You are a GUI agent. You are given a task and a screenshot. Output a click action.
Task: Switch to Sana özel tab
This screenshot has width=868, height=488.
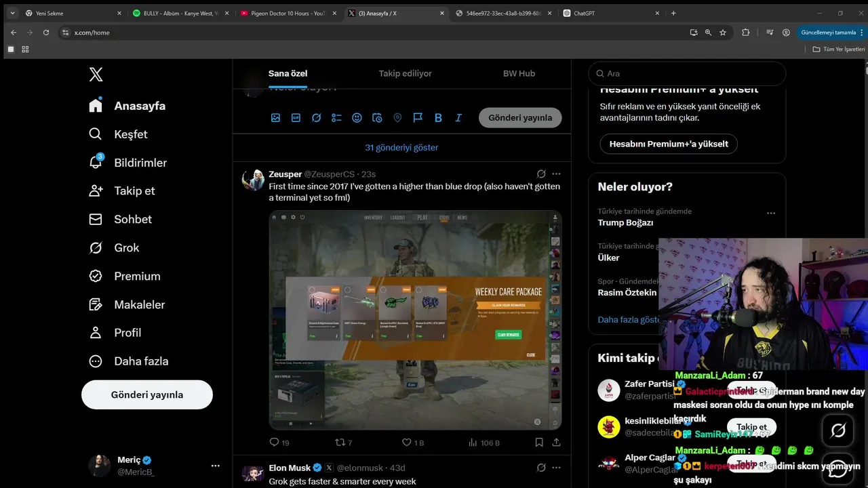click(288, 73)
